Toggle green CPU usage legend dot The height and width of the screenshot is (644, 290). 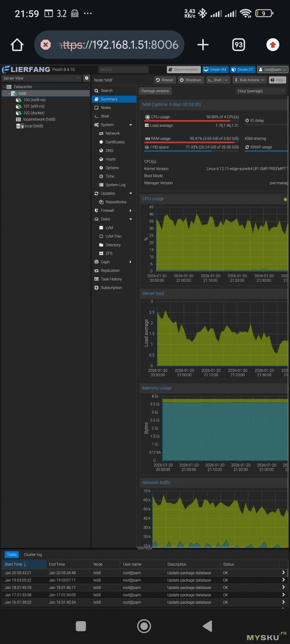[x=285, y=199]
